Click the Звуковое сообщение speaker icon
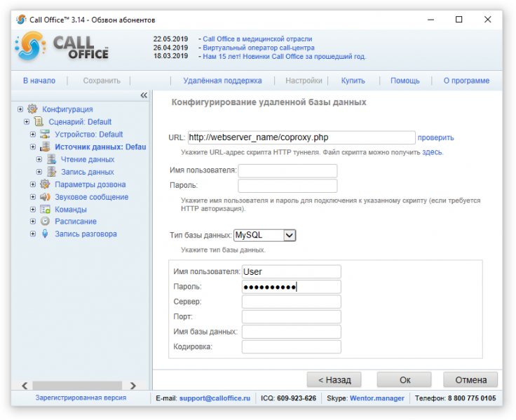Viewport: 516px width, 420px height. (45, 197)
